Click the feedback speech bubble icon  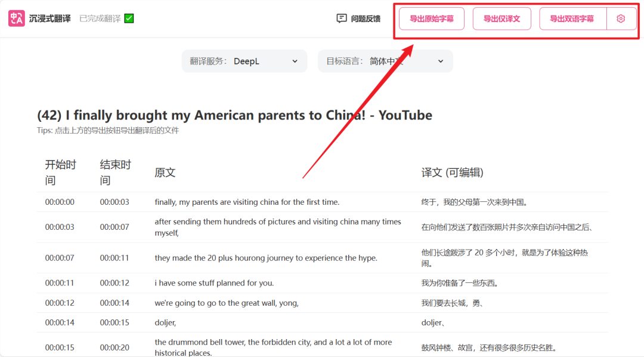[341, 19]
